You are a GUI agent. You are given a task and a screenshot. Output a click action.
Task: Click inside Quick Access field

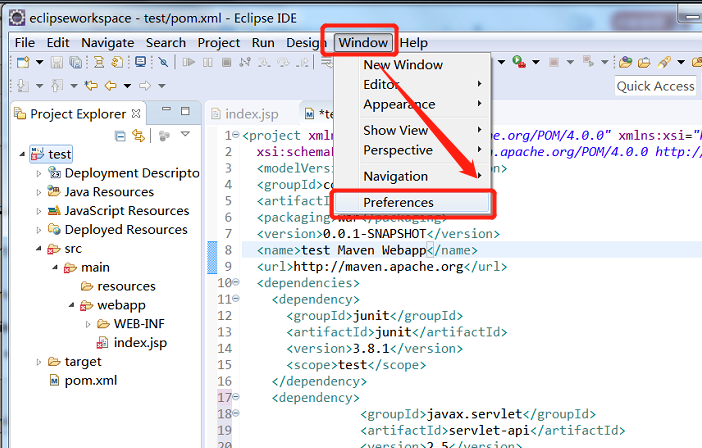pos(655,86)
